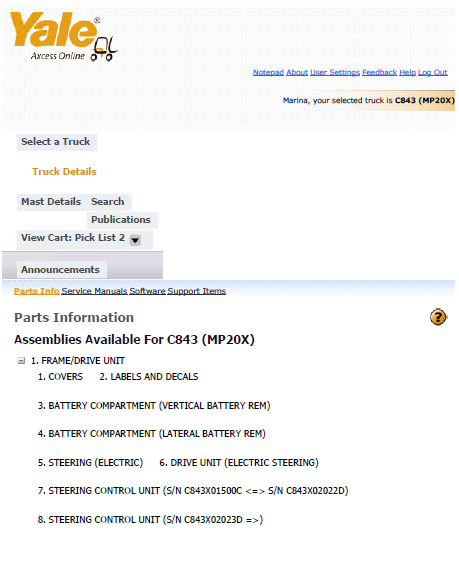This screenshot has width=459, height=575.
Task: Switch to the Support Items tab
Action: (197, 291)
